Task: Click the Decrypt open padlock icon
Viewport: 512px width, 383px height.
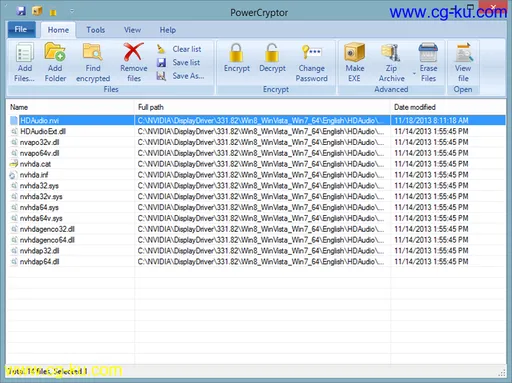Action: point(272,53)
